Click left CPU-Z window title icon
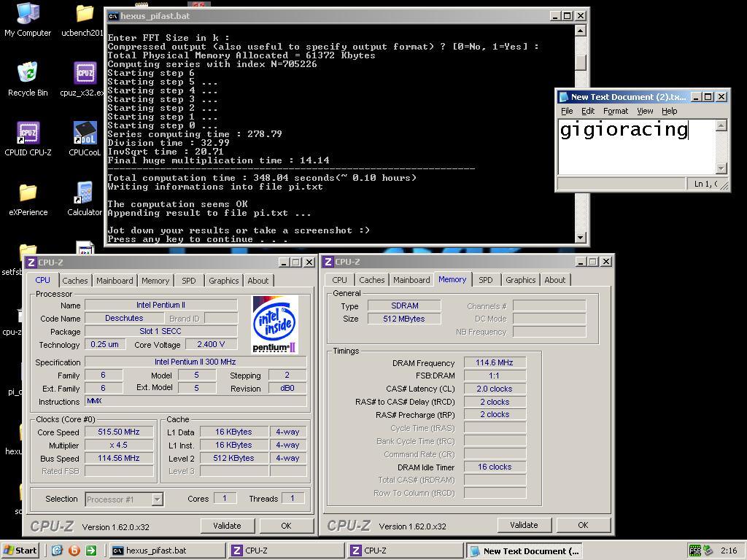 click(x=31, y=262)
